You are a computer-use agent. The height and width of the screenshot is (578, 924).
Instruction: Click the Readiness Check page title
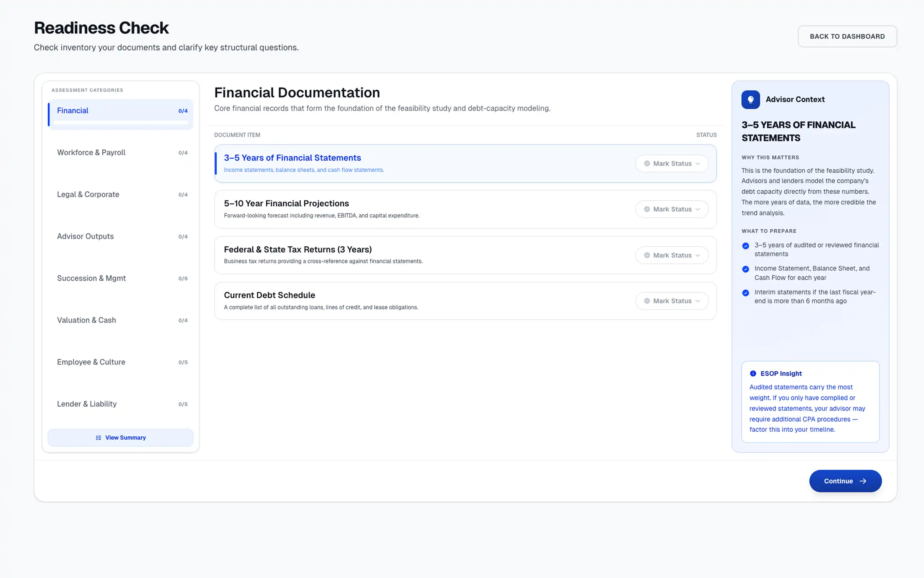pos(101,28)
